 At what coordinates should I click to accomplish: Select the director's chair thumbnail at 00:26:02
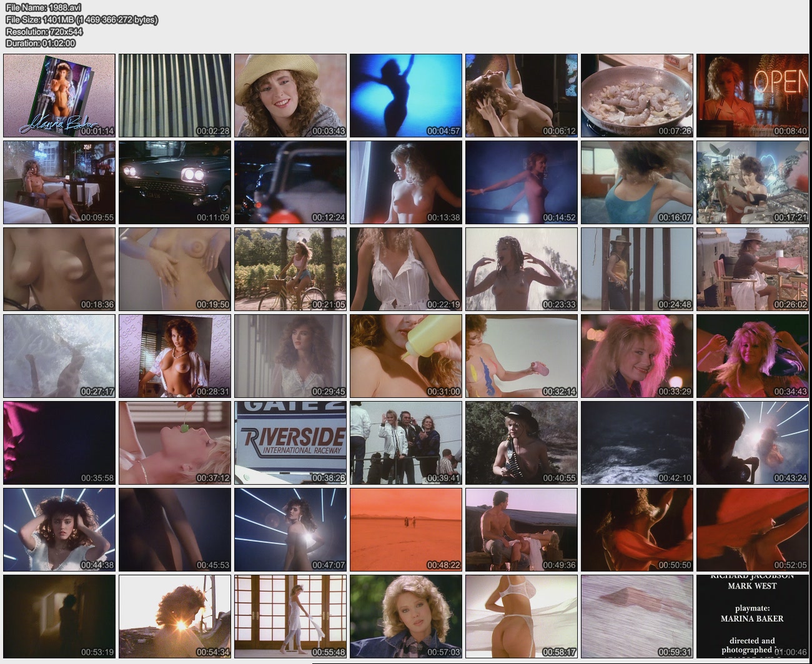pos(753,269)
